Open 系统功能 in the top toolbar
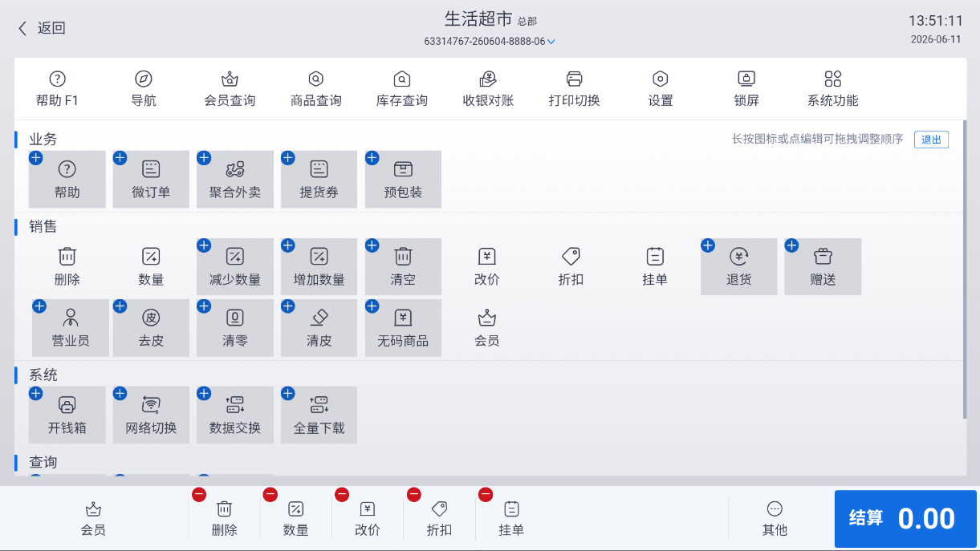Image resolution: width=980 pixels, height=551 pixels. click(x=833, y=89)
